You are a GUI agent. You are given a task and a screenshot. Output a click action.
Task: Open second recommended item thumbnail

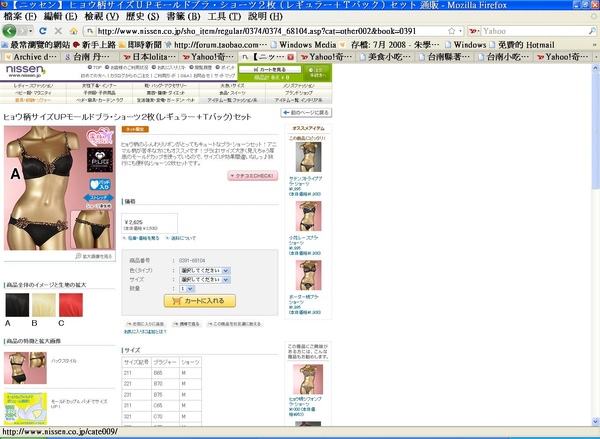coord(308,216)
